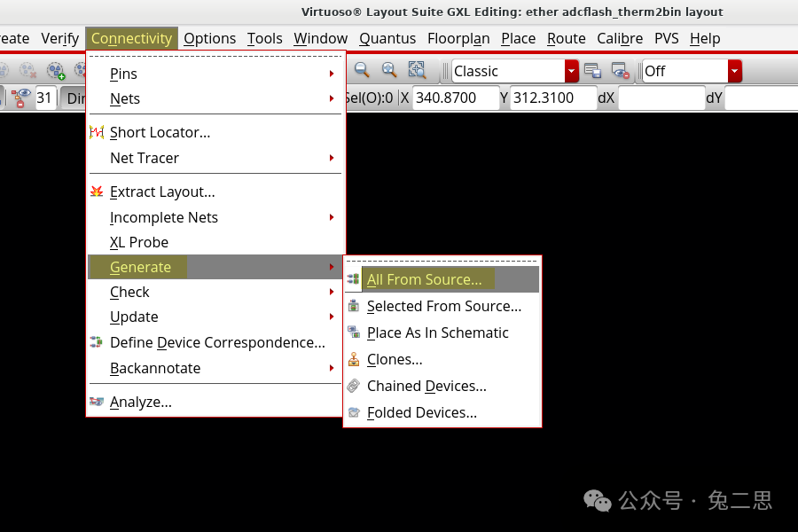The image size is (798, 532).
Task: Open the Route menu
Action: click(567, 39)
